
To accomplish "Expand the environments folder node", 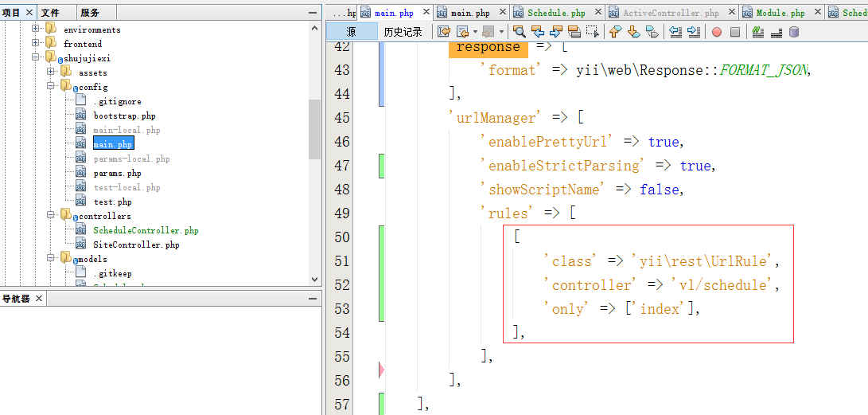I will (36, 29).
